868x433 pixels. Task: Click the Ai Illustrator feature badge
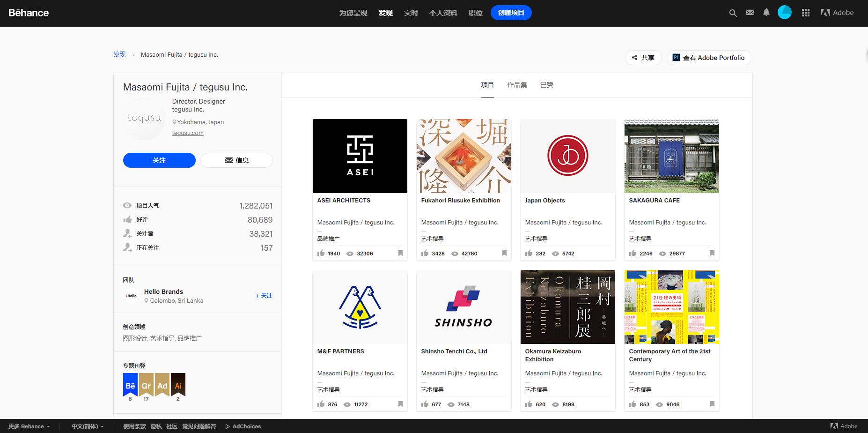(x=178, y=385)
